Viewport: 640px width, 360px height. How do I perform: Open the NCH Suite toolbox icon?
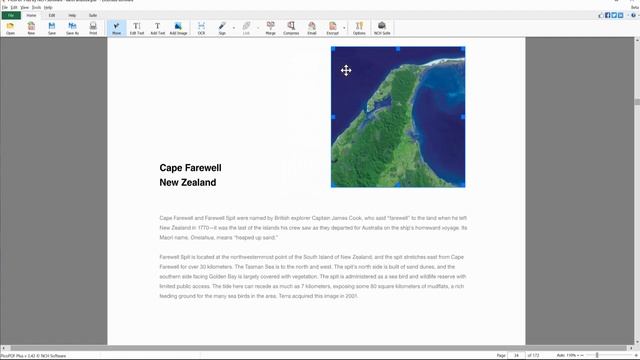click(x=382, y=28)
